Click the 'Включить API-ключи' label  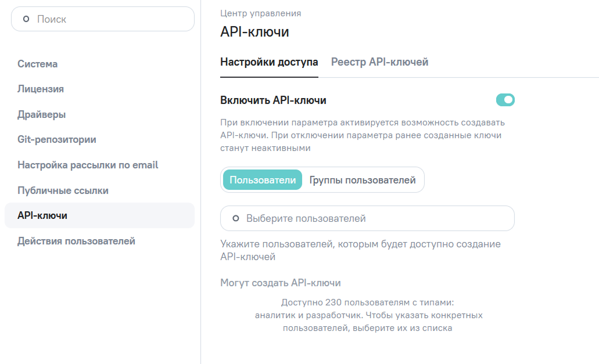(273, 100)
